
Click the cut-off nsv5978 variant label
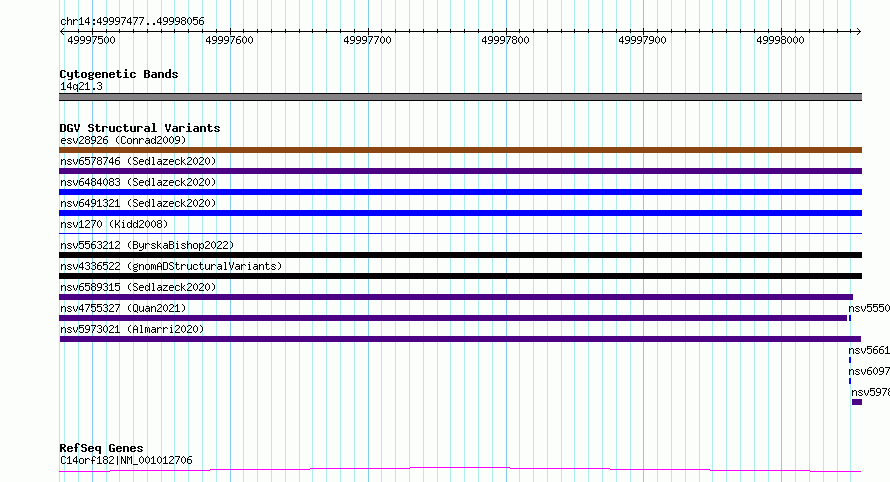(871, 392)
